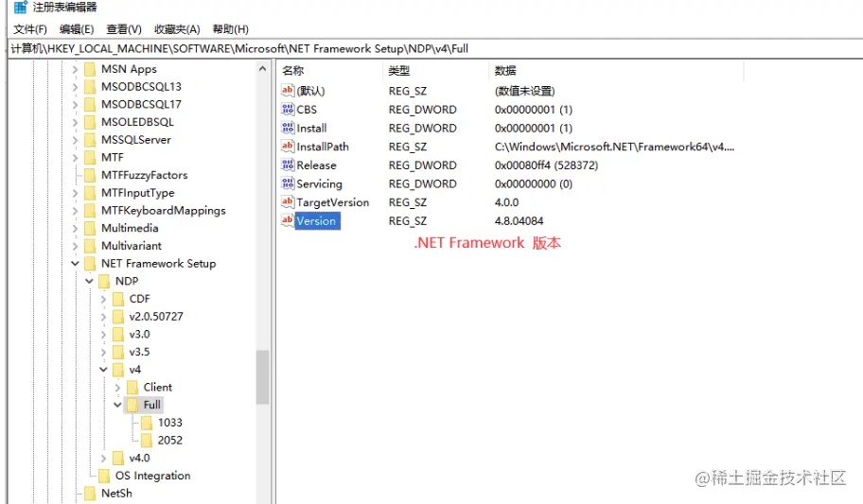
Task: Click the C:\Windows\Microsoft.NET InstallPath data
Action: pyautogui.click(x=614, y=147)
